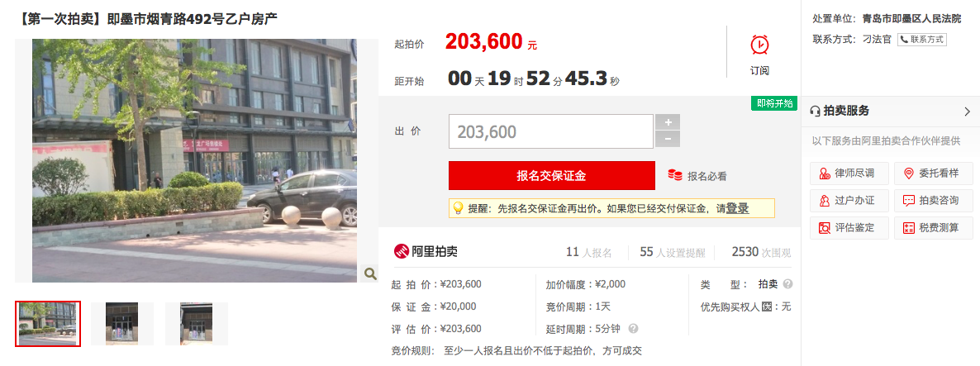Select the third property thumbnail
The width and height of the screenshot is (980, 366).
point(197,324)
